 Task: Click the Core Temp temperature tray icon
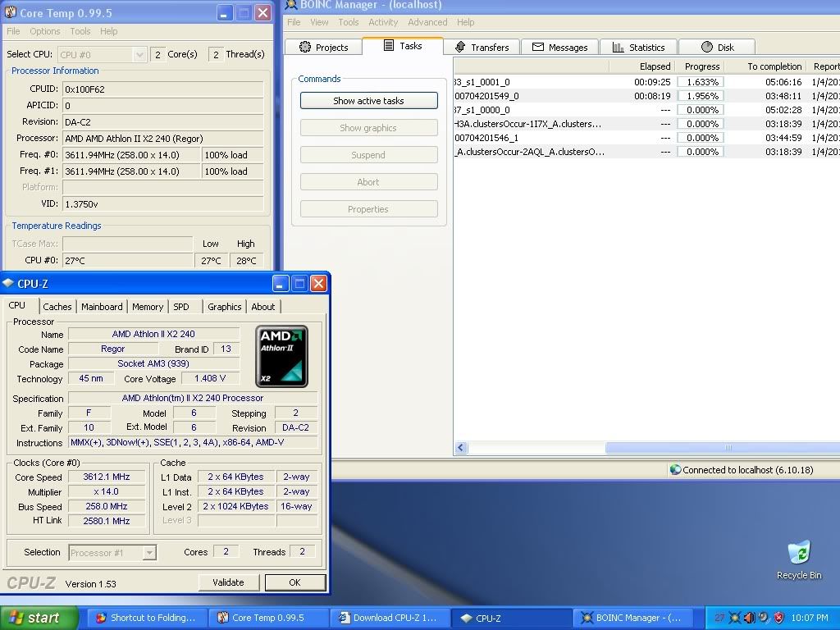pyautogui.click(x=719, y=618)
